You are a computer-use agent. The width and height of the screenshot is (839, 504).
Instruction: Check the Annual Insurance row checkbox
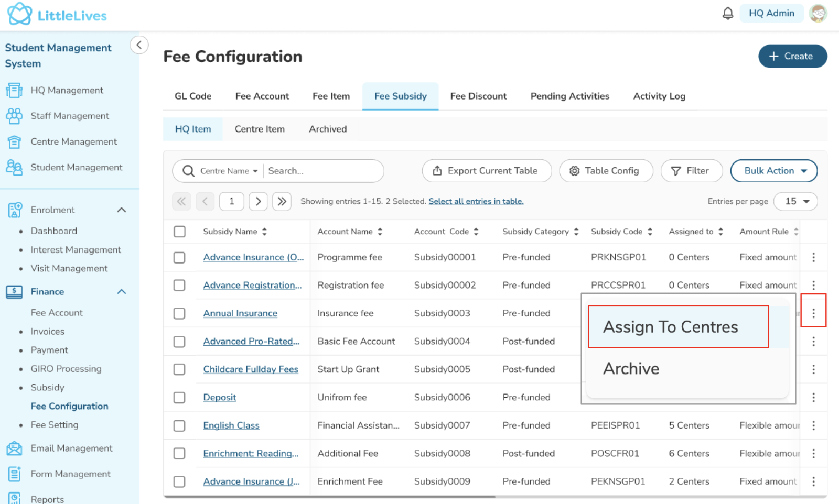(179, 313)
